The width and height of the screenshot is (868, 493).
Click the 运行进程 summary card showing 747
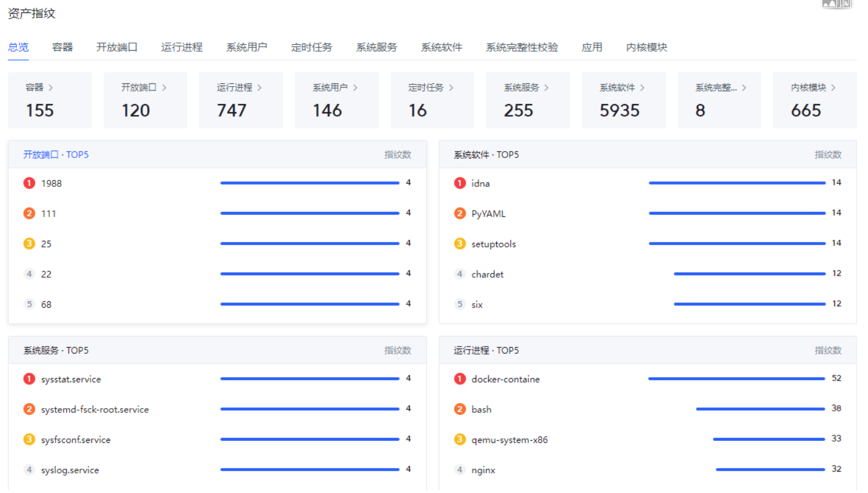click(x=241, y=100)
